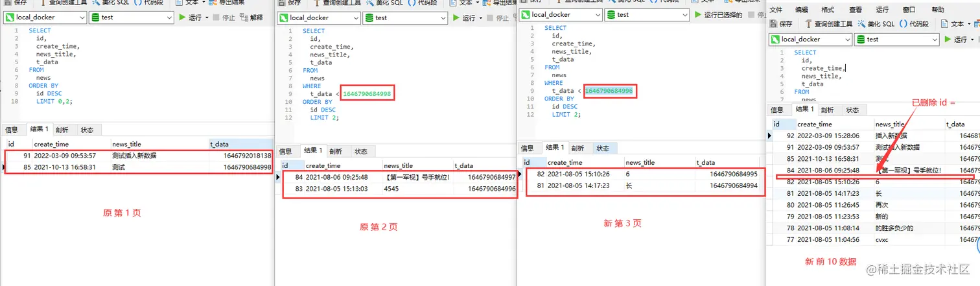Open the 窗口 menu
This screenshot has width=980, height=286.
pos(909,10)
